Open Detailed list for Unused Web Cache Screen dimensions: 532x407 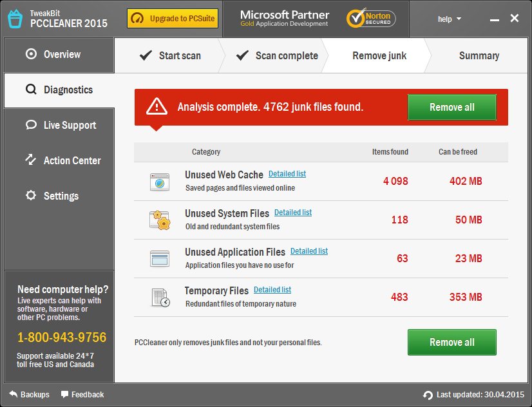click(287, 174)
